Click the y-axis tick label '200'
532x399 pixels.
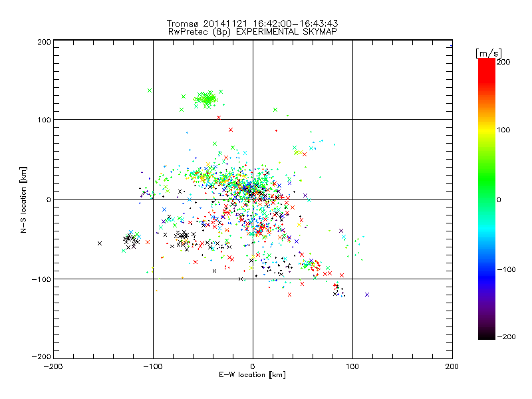[x=44, y=42]
